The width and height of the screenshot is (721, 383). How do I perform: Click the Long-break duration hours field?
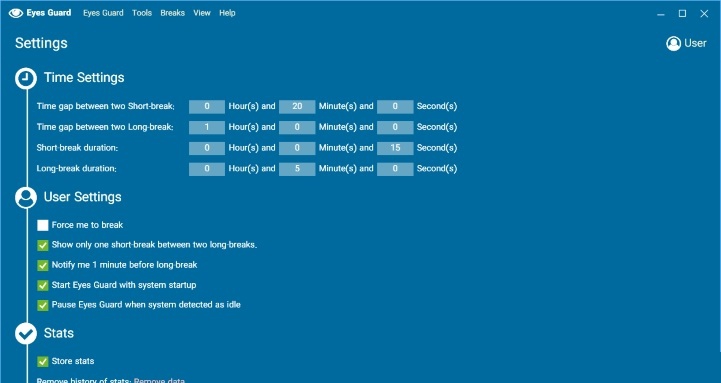point(207,169)
